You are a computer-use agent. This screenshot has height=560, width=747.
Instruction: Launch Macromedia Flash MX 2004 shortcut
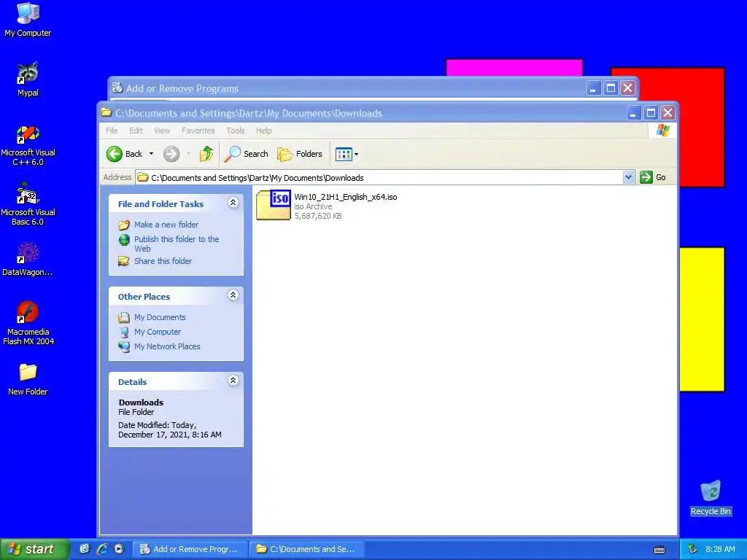click(x=28, y=323)
